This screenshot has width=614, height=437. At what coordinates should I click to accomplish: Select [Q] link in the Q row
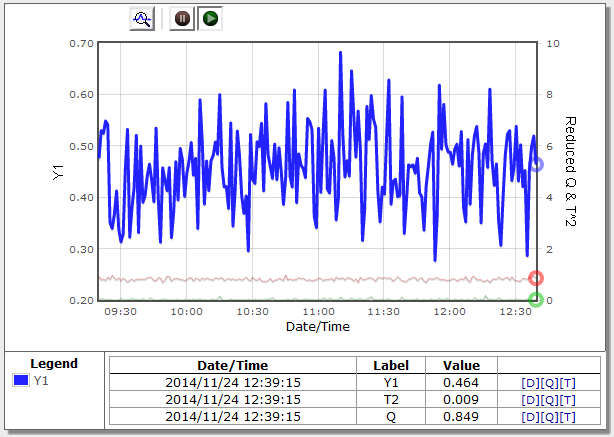tap(548, 416)
